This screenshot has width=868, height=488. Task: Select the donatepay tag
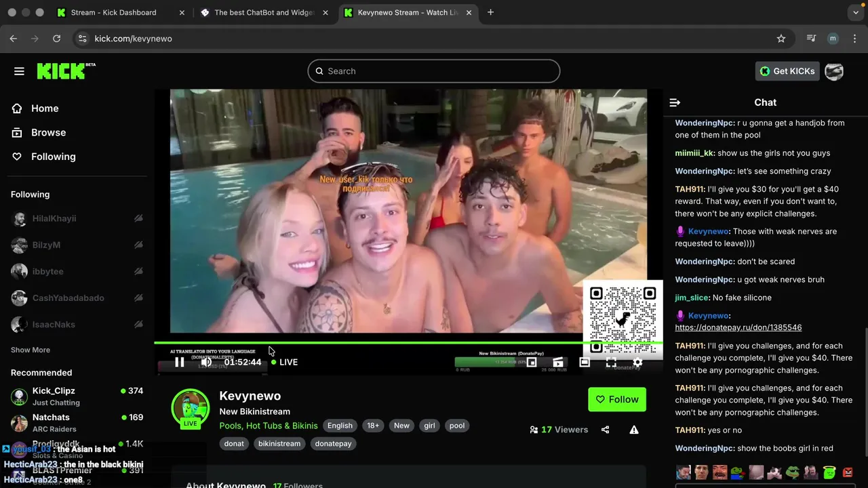point(333,443)
